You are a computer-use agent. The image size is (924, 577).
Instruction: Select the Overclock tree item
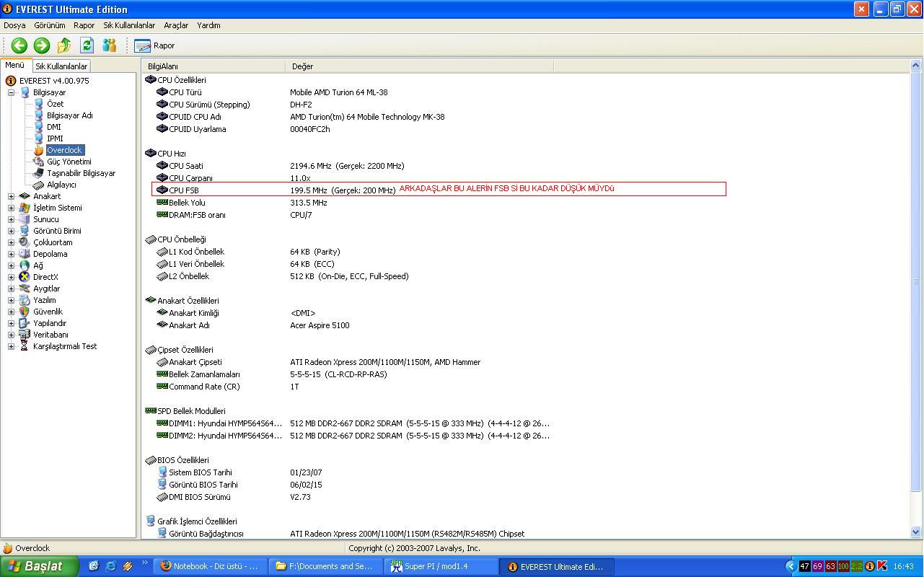tap(65, 150)
